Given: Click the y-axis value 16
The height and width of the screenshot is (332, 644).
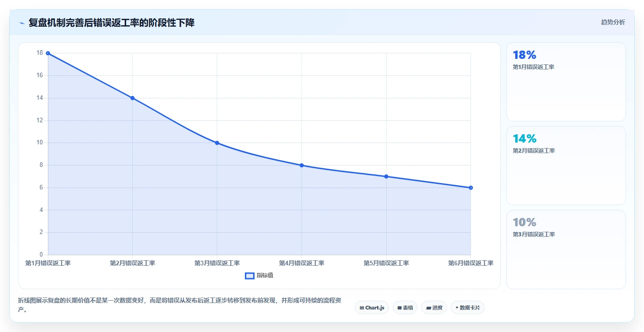Looking at the screenshot, I should point(40,75).
